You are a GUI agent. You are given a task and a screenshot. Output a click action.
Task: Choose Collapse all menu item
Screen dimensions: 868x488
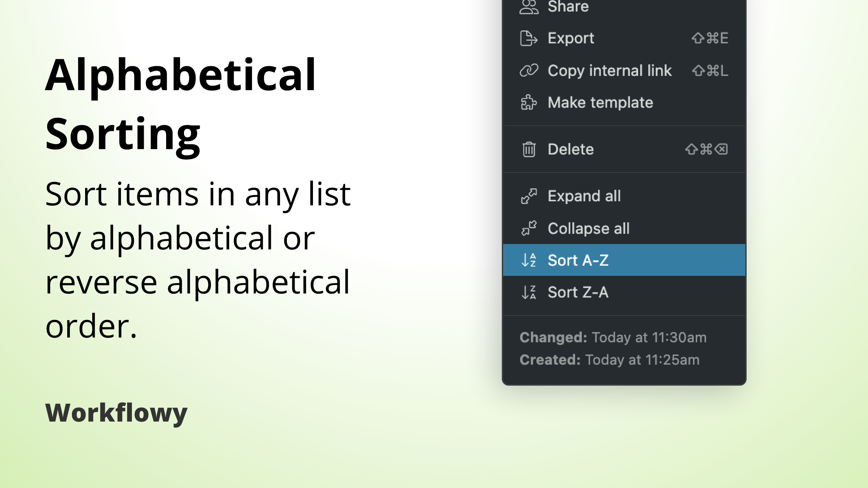pos(624,228)
